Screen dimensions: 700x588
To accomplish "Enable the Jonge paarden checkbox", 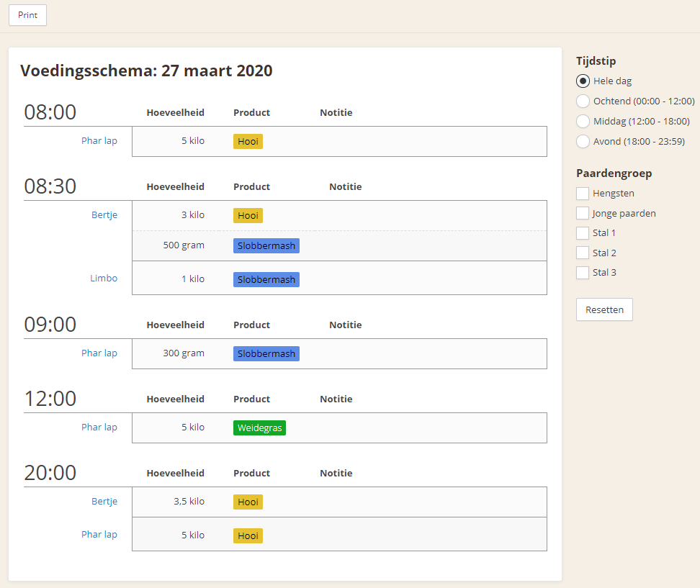I will coord(583,213).
